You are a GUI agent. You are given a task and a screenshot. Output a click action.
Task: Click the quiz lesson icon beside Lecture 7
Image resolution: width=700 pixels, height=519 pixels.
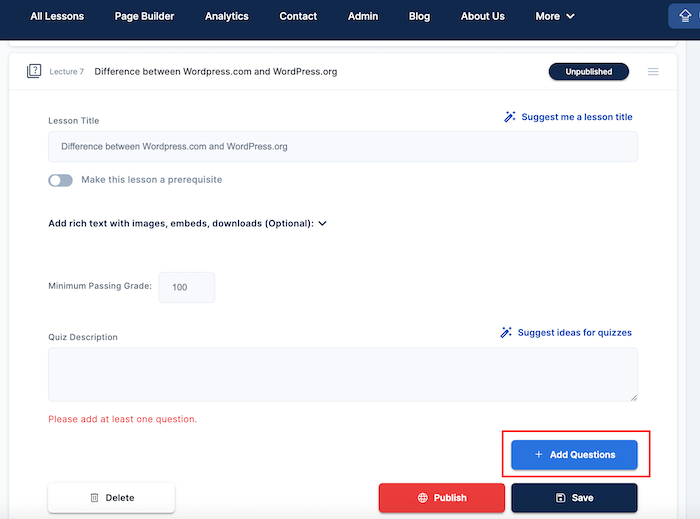coord(34,71)
